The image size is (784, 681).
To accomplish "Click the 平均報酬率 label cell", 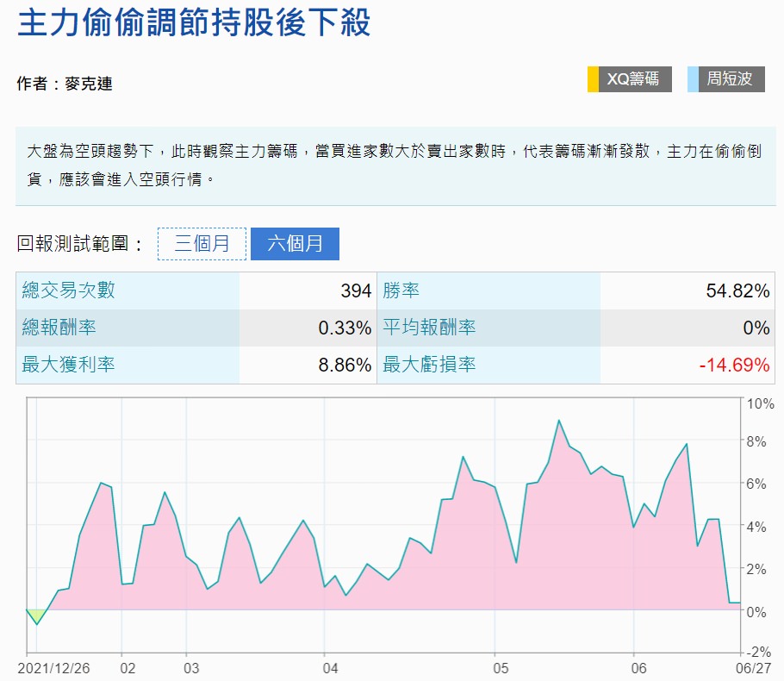I will click(488, 328).
